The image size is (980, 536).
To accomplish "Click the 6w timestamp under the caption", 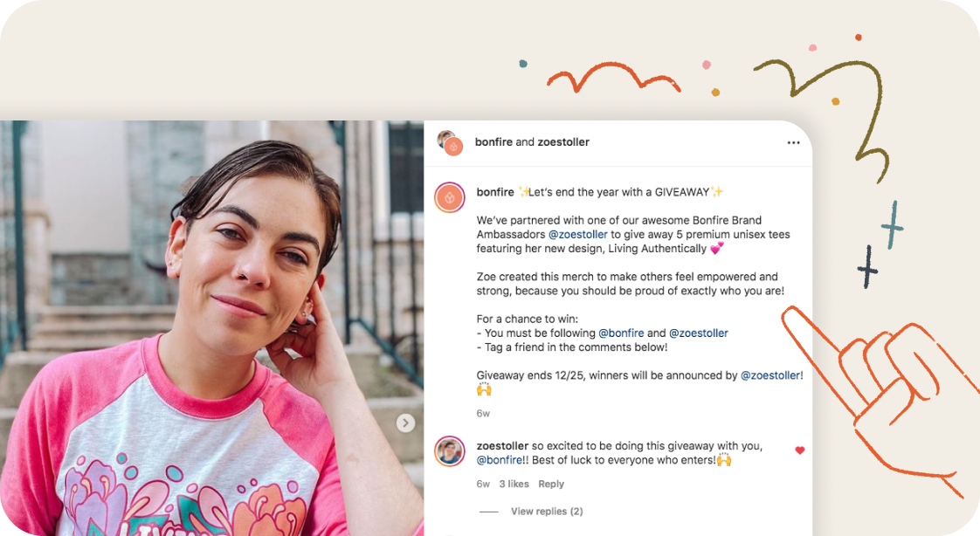I will point(483,413).
